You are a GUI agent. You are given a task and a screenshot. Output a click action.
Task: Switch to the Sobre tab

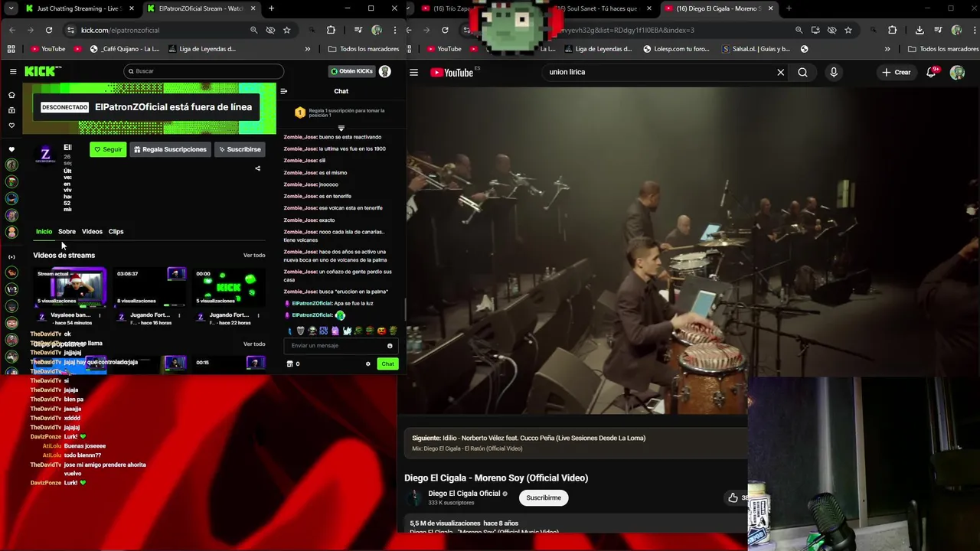(x=67, y=231)
